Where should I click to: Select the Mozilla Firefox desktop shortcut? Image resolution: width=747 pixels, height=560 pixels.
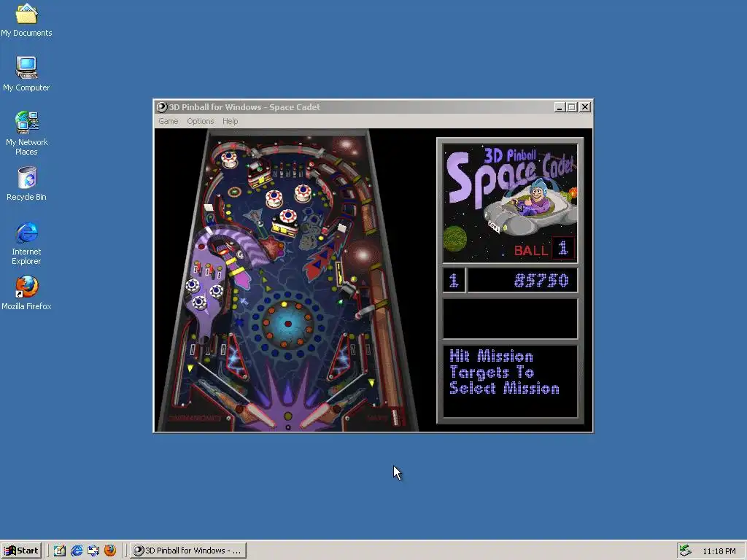[26, 293]
